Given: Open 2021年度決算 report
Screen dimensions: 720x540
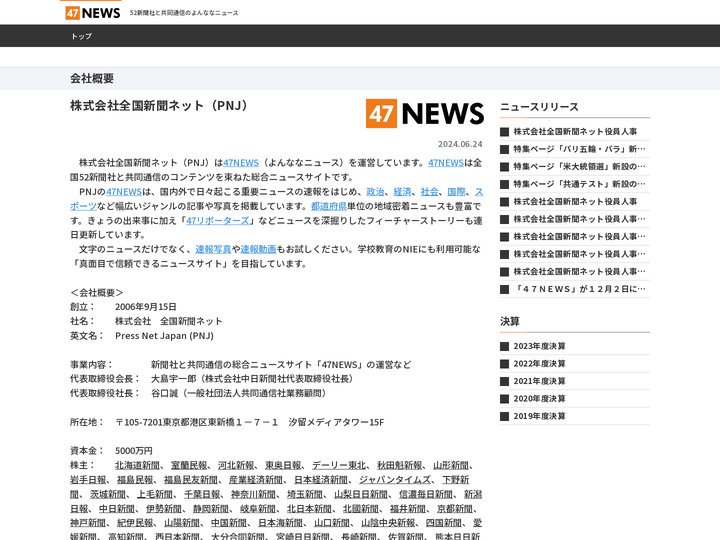Looking at the screenshot, I should pos(539,381).
